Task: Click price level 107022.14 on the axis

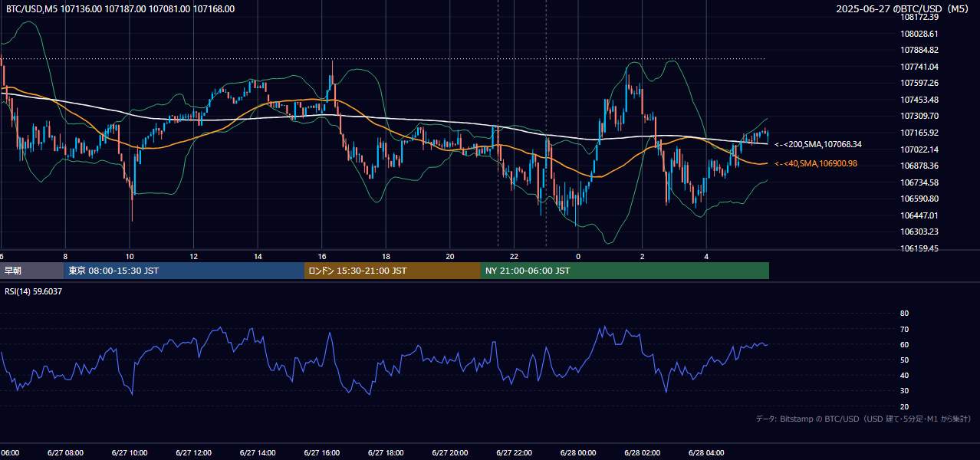Action: [919, 149]
